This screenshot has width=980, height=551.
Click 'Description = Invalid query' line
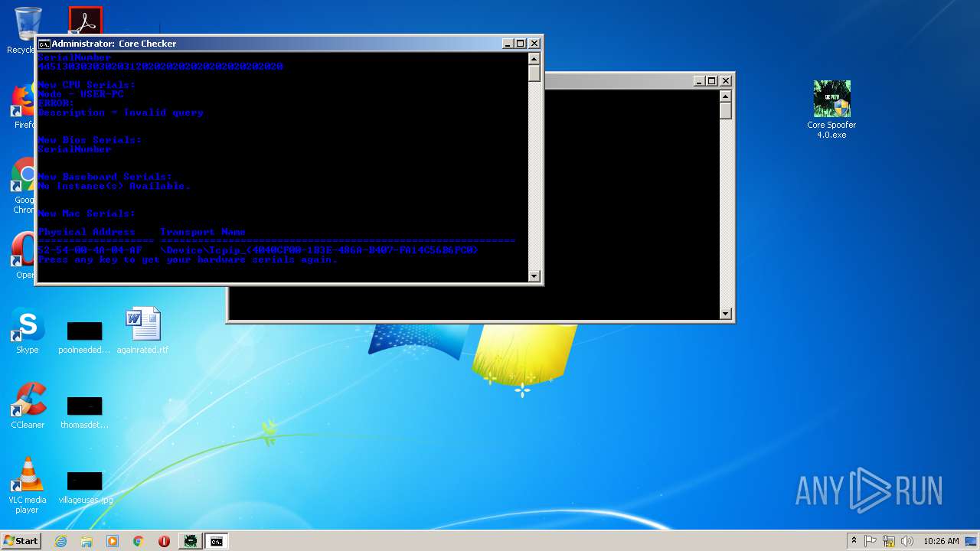[121, 112]
